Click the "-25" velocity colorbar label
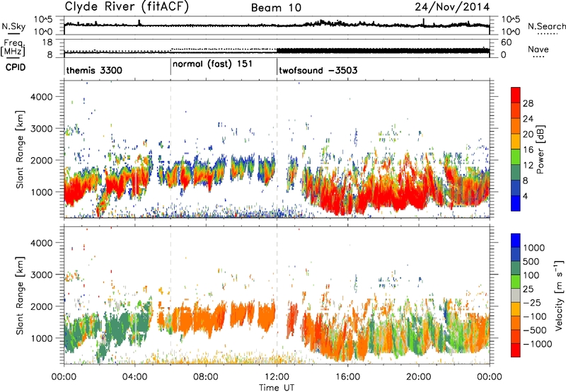 coord(531,303)
